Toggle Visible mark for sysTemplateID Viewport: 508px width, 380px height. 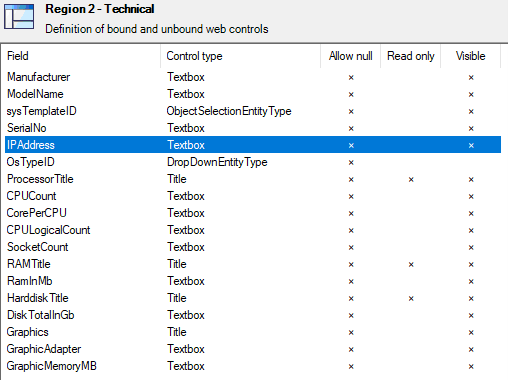tap(471, 112)
